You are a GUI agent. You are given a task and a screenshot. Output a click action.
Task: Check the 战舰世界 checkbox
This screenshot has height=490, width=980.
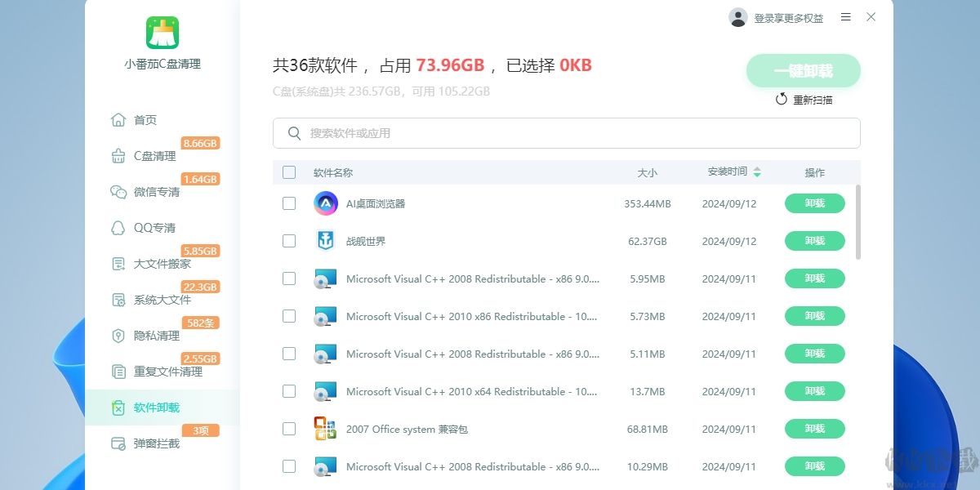[x=289, y=241]
